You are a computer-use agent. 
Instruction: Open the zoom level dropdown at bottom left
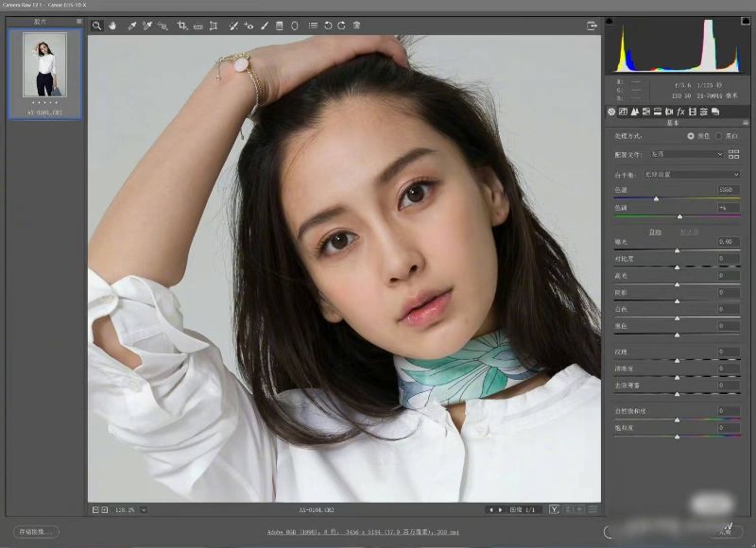144,510
